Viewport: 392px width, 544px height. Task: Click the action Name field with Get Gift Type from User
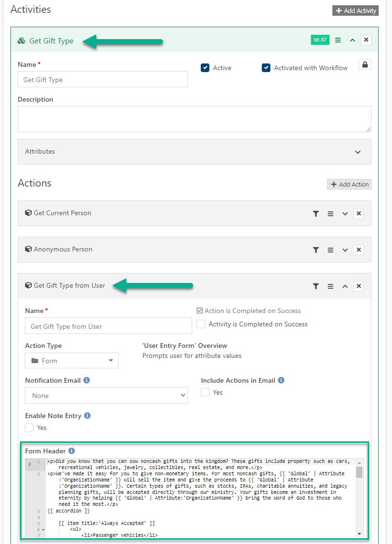[108, 326]
